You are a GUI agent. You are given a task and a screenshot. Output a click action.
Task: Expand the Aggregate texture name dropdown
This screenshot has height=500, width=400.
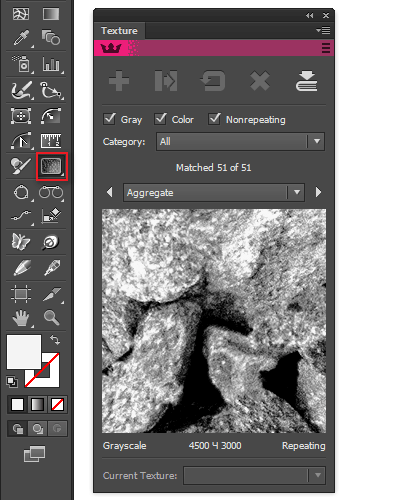click(x=214, y=192)
